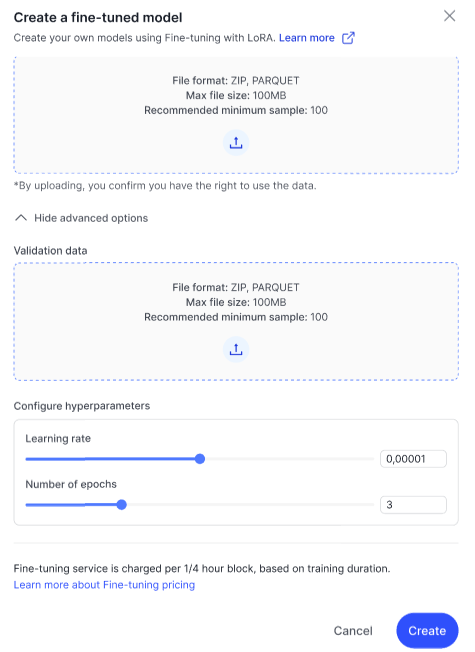Open the external link icon beside Learn more
475x652 pixels.
click(348, 38)
